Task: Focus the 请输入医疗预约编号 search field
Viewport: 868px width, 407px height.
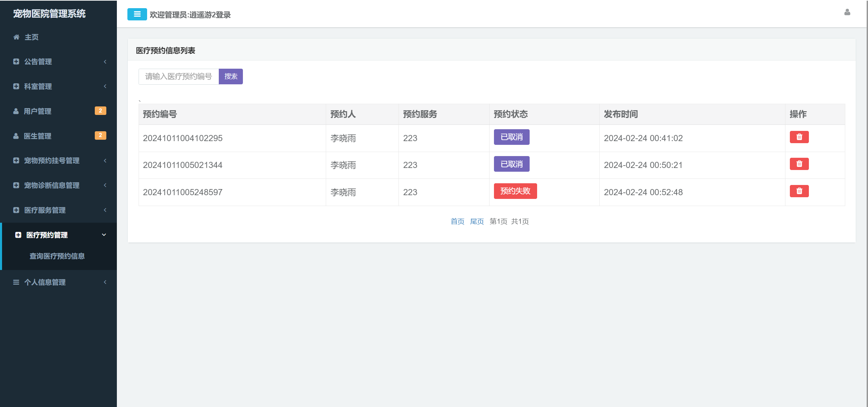Action: [179, 77]
